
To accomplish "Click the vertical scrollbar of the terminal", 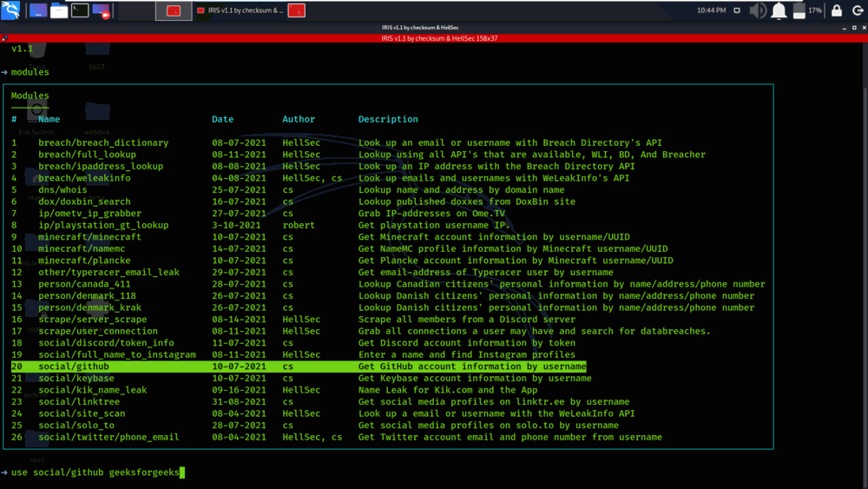I will coord(865,266).
